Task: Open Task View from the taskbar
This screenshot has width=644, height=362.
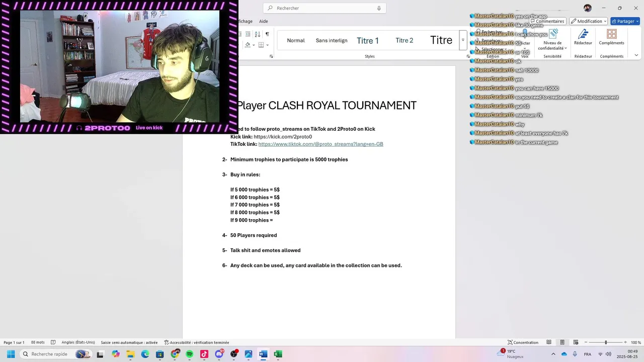Action: 100,354
